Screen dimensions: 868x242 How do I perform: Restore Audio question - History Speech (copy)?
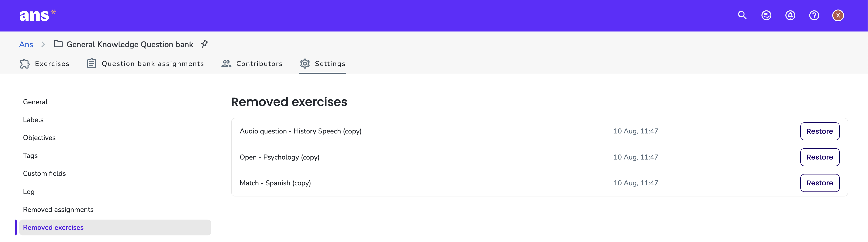point(820,131)
